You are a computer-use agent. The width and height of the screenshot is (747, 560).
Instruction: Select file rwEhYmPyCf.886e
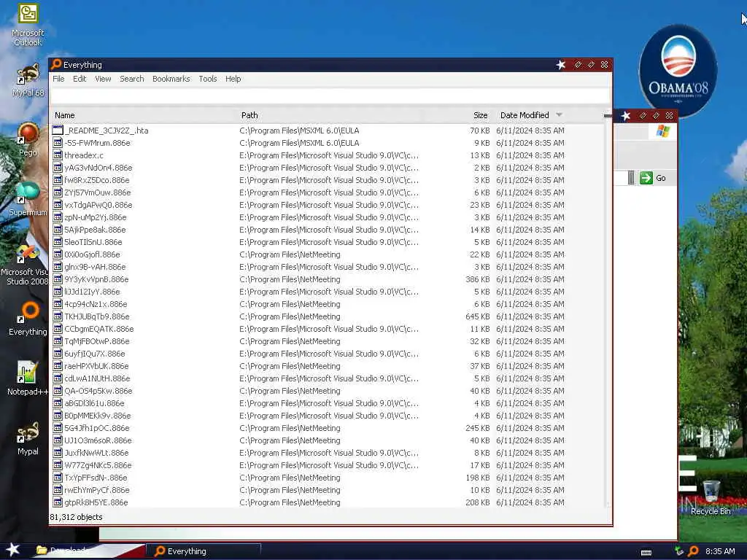[x=97, y=489]
